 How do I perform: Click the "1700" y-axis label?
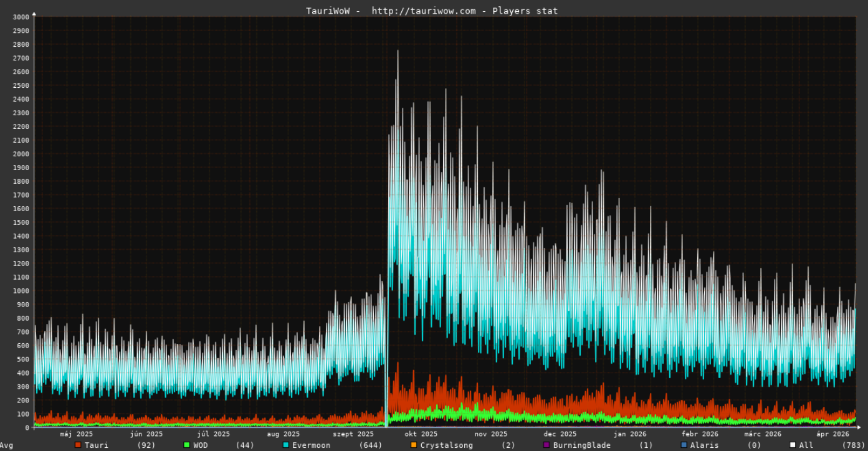[x=21, y=195]
